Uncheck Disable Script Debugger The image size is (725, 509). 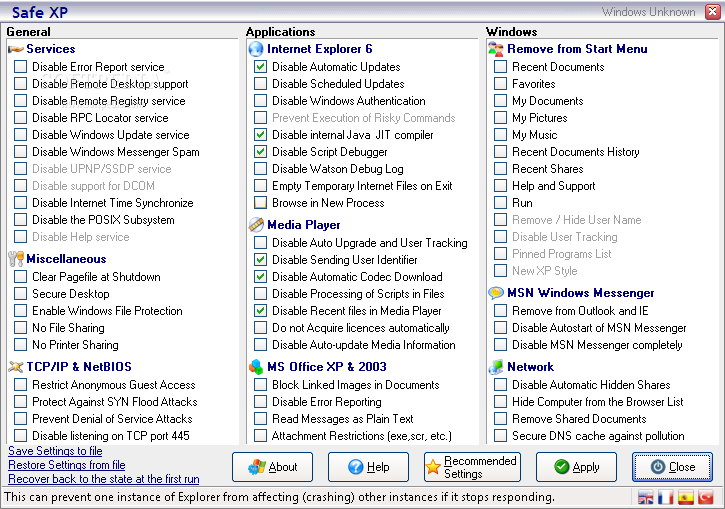click(x=260, y=152)
